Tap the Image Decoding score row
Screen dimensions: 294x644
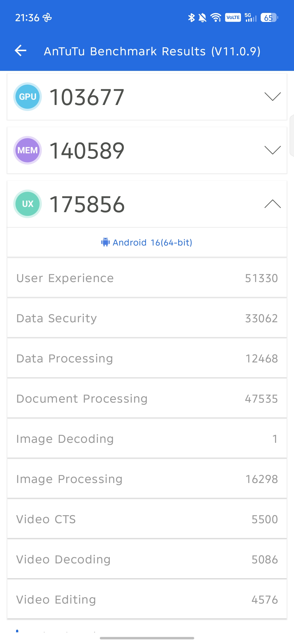147,439
